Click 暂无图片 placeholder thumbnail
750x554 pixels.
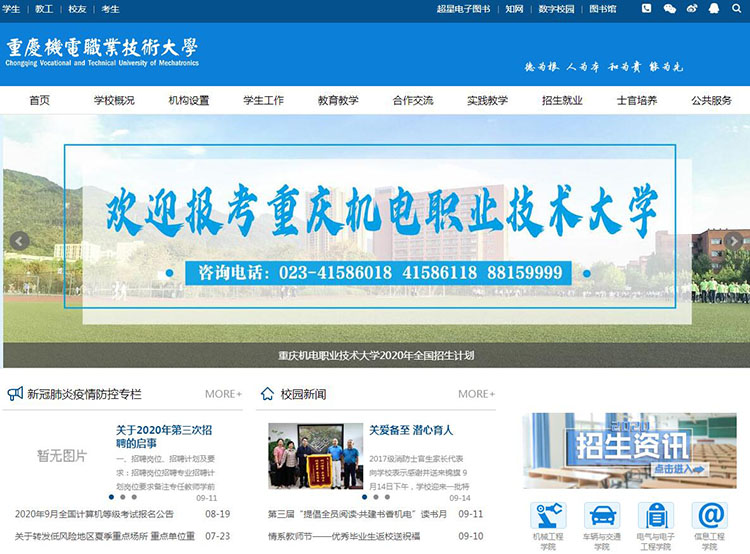point(62,456)
